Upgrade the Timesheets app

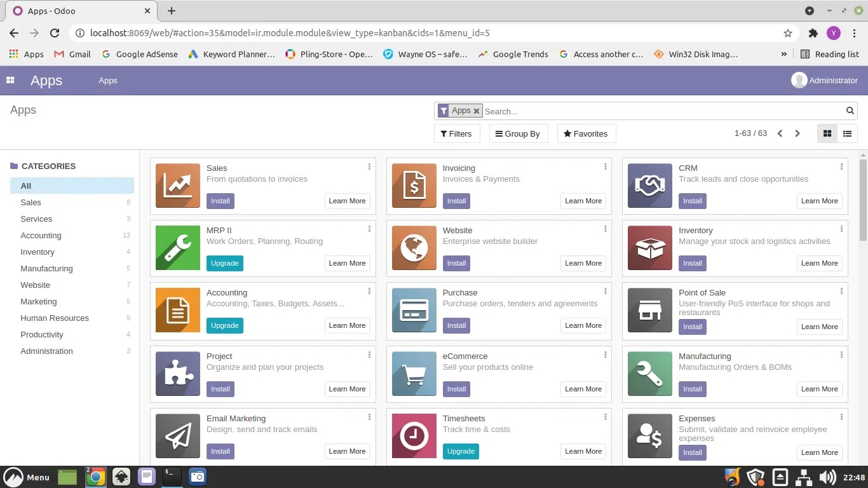pos(461,451)
